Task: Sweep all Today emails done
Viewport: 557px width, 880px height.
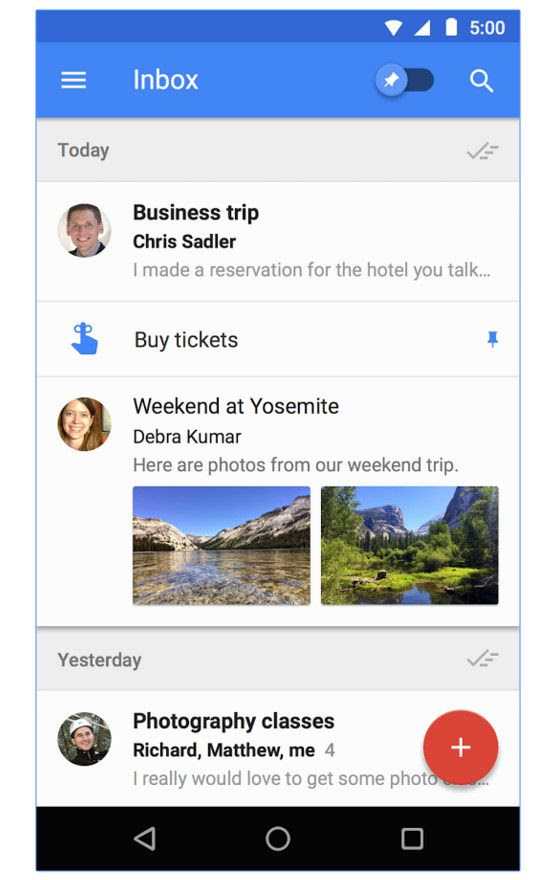Action: point(482,150)
